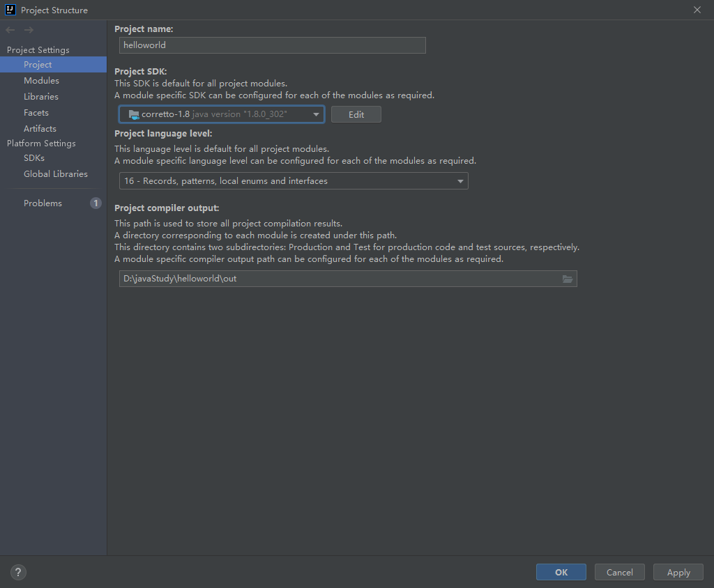The image size is (714, 588).
Task: Open SDKs under Platform Settings
Action: pyautogui.click(x=34, y=158)
